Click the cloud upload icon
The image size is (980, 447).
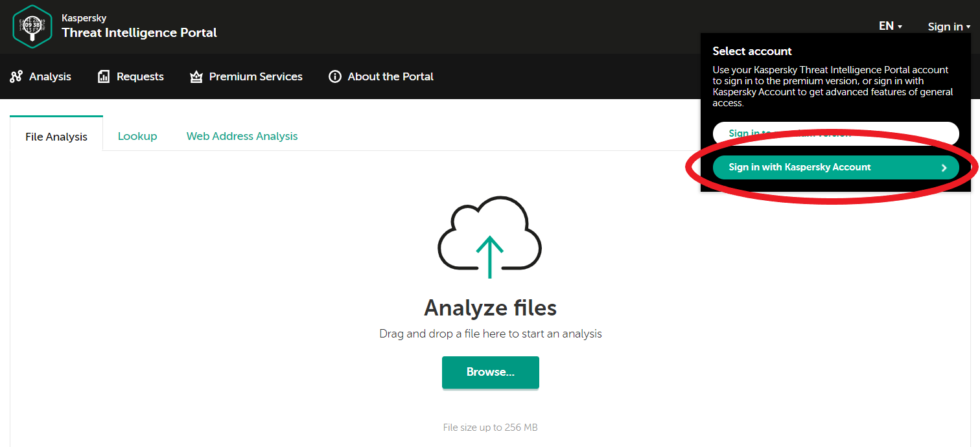click(x=490, y=237)
